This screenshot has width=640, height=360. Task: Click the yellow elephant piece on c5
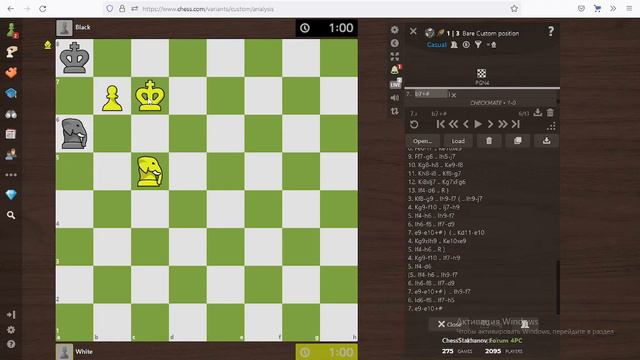pos(150,171)
